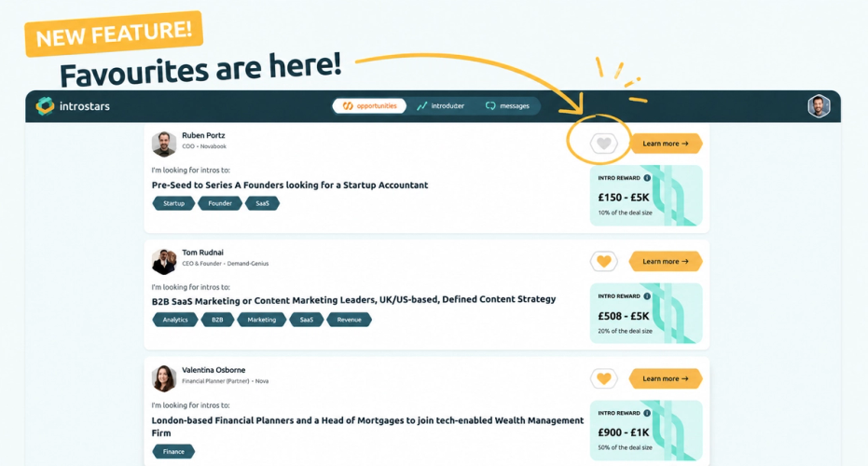
Task: Click the £508 - £5K reward amount
Action: tap(624, 315)
